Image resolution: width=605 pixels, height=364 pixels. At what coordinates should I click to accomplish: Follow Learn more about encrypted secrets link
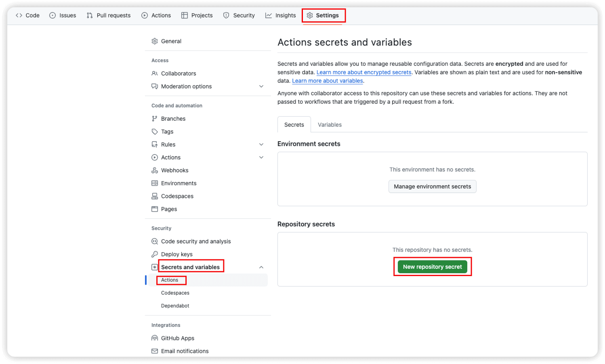pos(364,72)
